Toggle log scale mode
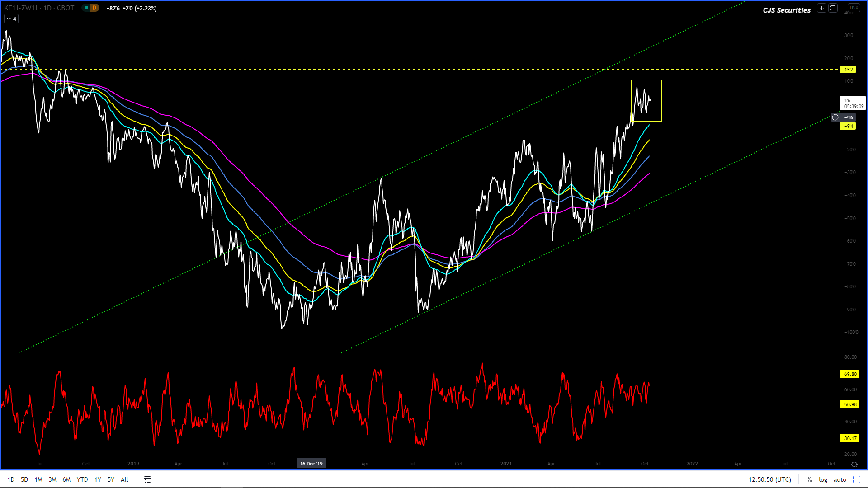Viewport: 868px width, 488px height. click(823, 479)
